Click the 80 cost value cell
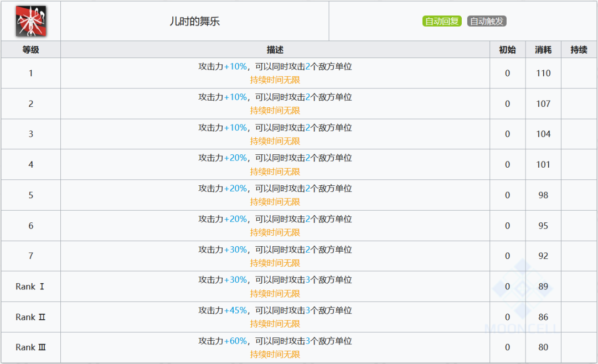Viewport: 598px width, 364px height. pyautogui.click(x=543, y=347)
